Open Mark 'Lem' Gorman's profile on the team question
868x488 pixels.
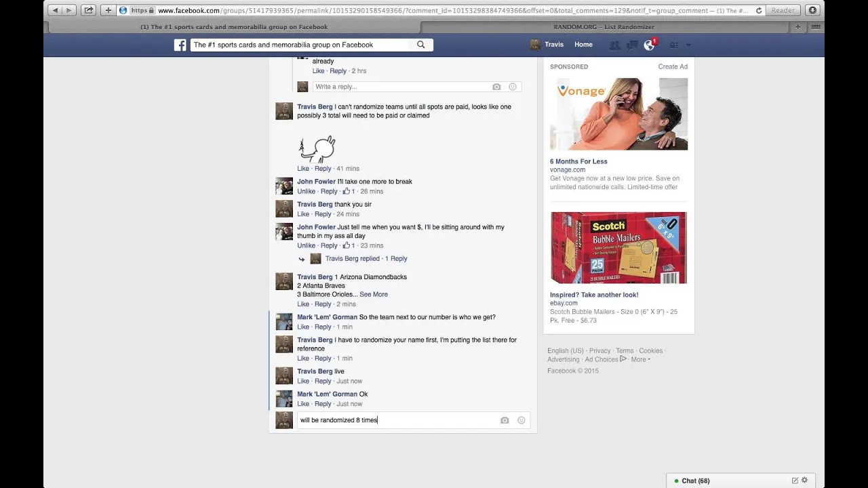pyautogui.click(x=327, y=317)
